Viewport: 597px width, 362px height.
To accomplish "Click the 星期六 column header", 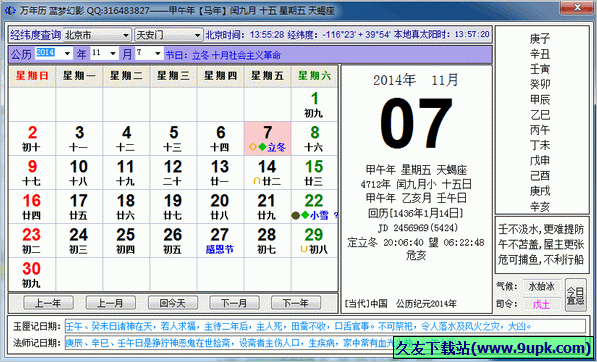I will pyautogui.click(x=314, y=76).
